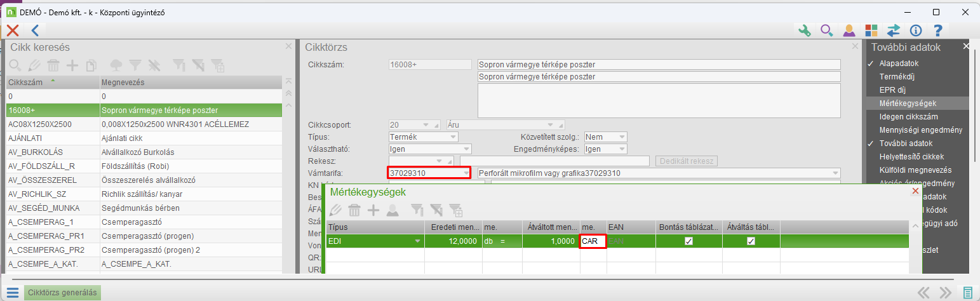Open the Cikkcsoport code 20 dropdown
980x301 pixels.
pyautogui.click(x=427, y=124)
